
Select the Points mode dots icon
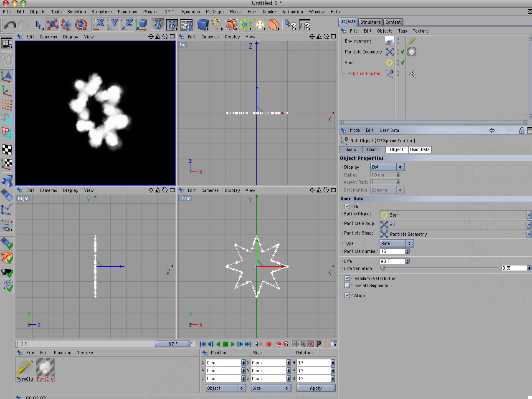[x=7, y=104]
